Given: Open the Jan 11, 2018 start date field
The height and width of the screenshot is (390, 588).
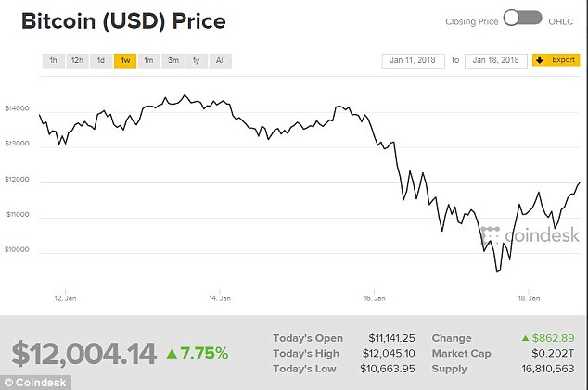Looking at the screenshot, I should point(414,61).
